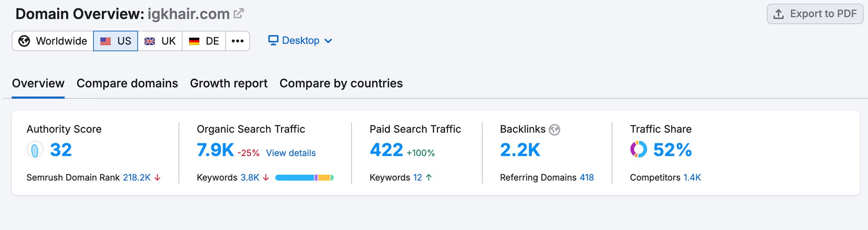Click the upload icon in Export to PDF
The height and width of the screenshot is (230, 868).
pos(779,14)
